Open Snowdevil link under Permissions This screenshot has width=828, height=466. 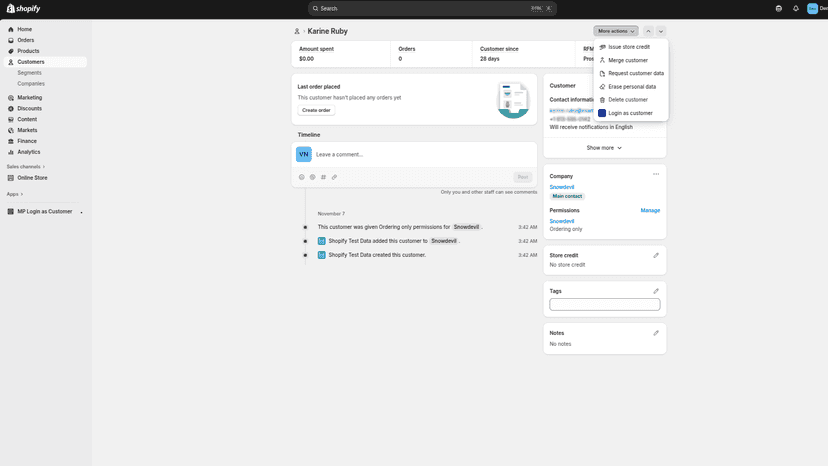(x=561, y=221)
